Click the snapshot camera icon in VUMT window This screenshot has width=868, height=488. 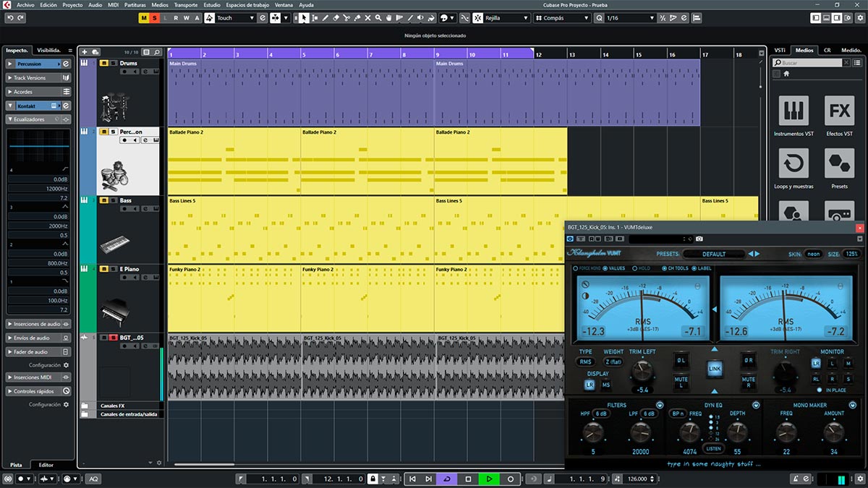699,239
